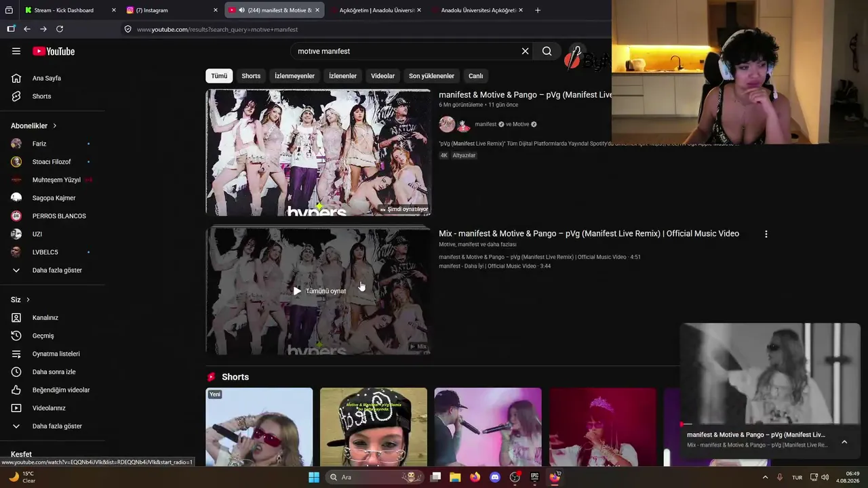This screenshot has height=488, width=868.
Task: Select the Videolar filter chip
Action: [382, 76]
